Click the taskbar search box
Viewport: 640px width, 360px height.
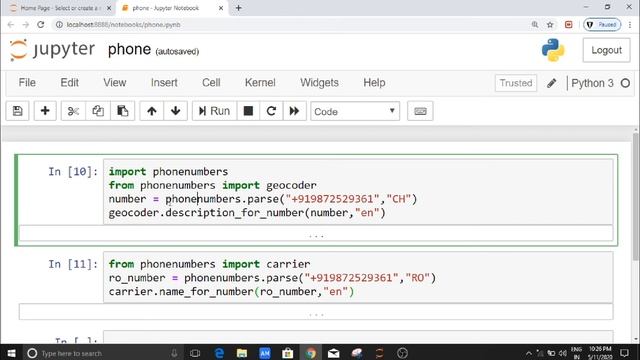[102, 353]
